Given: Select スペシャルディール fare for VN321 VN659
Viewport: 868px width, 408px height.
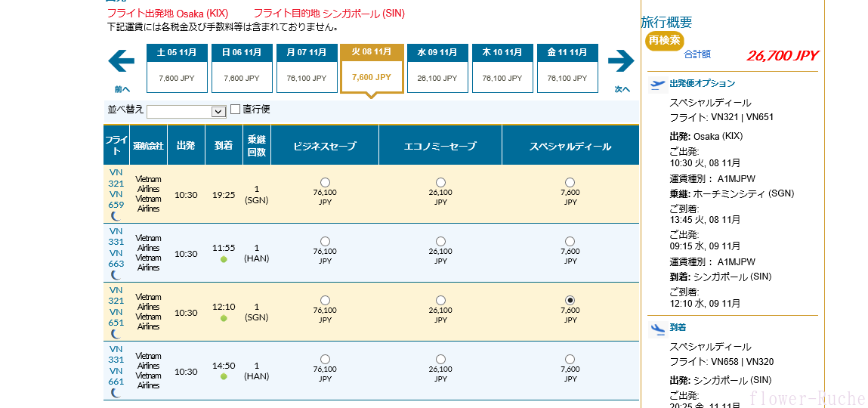Looking at the screenshot, I should [570, 182].
